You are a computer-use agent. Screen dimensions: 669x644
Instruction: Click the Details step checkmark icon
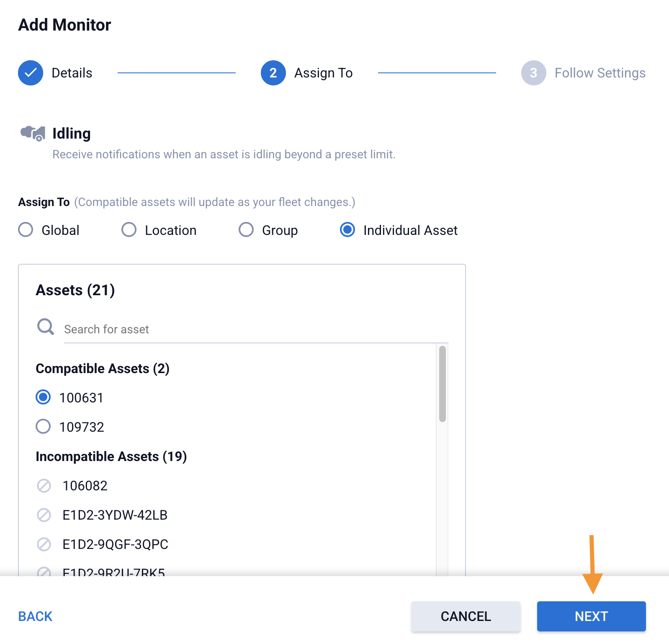pos(31,73)
